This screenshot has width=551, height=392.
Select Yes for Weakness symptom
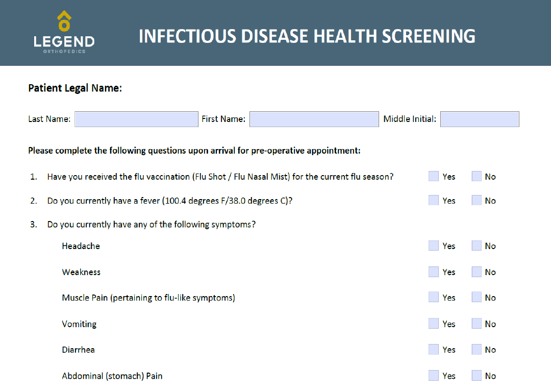(x=434, y=272)
